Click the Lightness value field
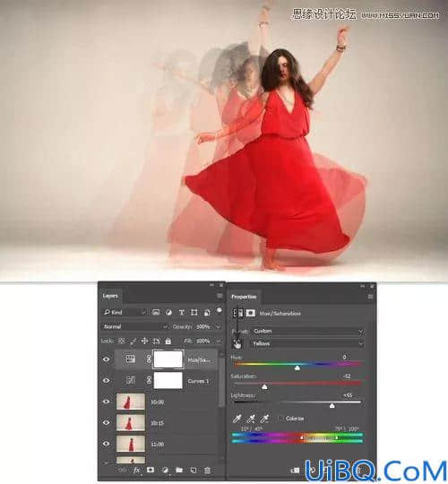Image resolution: width=448 pixels, height=484 pixels. point(348,395)
